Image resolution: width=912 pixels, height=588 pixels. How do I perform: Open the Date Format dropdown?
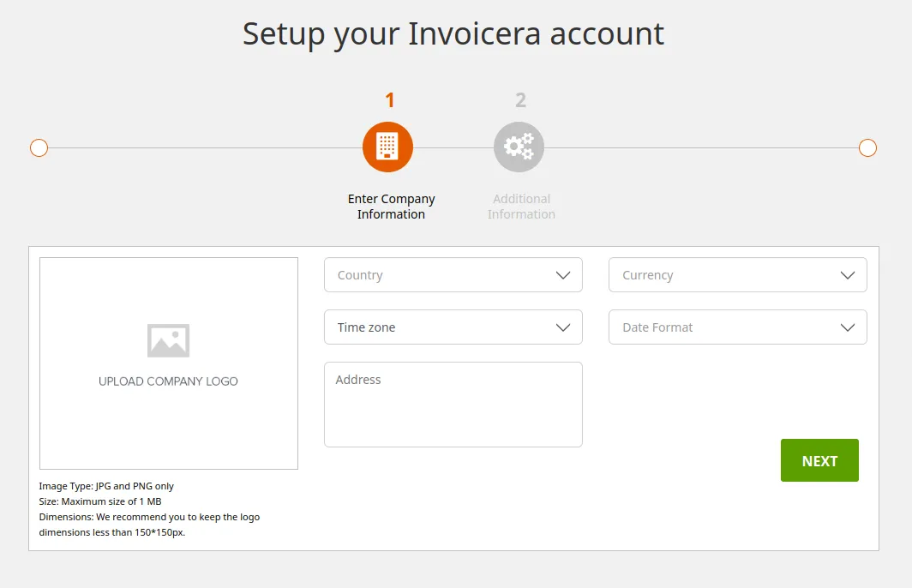(737, 327)
